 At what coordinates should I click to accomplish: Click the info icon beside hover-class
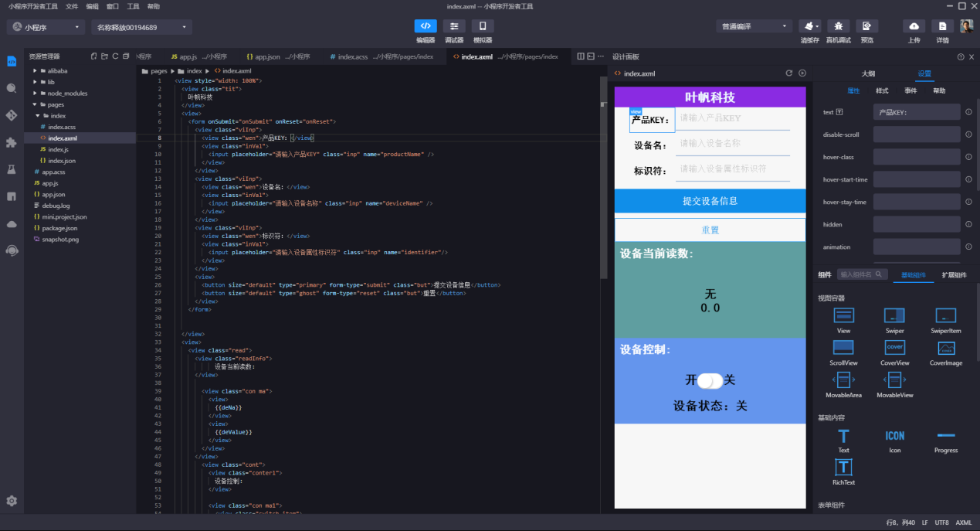click(x=968, y=157)
